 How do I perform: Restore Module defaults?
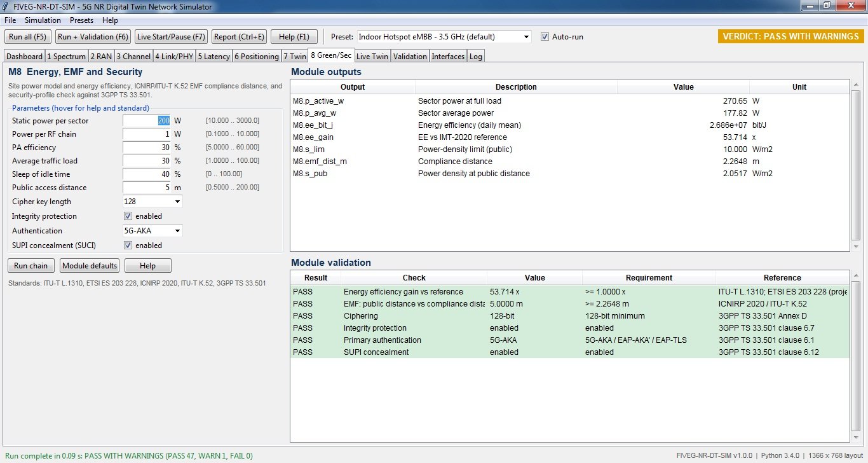[90, 266]
